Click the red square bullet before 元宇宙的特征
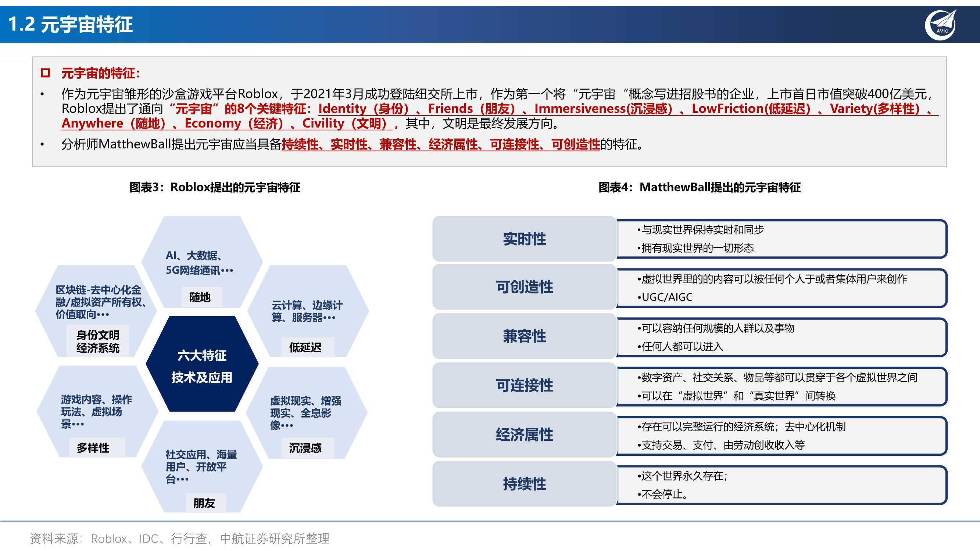 point(46,73)
